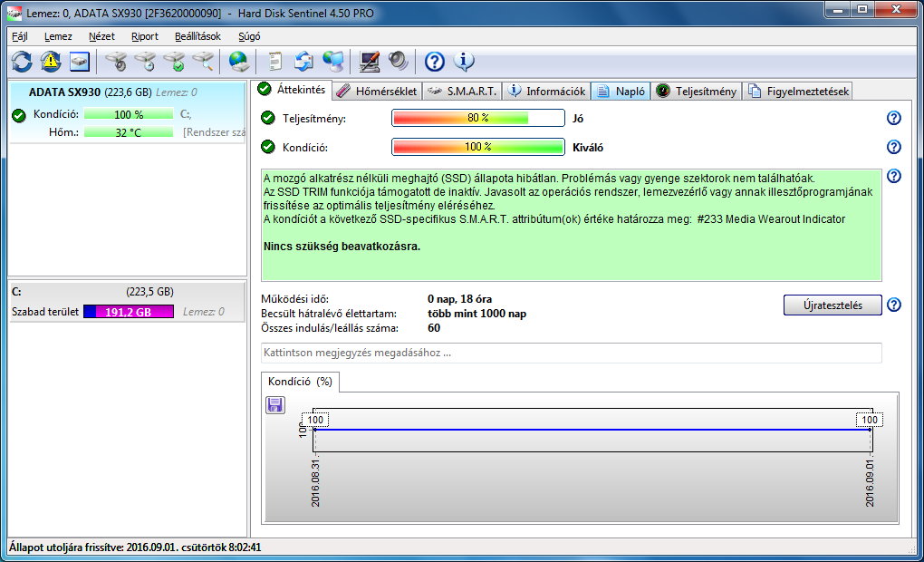The width and height of the screenshot is (924, 562).
Task: Click the help icon next to Újratesztelés
Action: (x=894, y=305)
